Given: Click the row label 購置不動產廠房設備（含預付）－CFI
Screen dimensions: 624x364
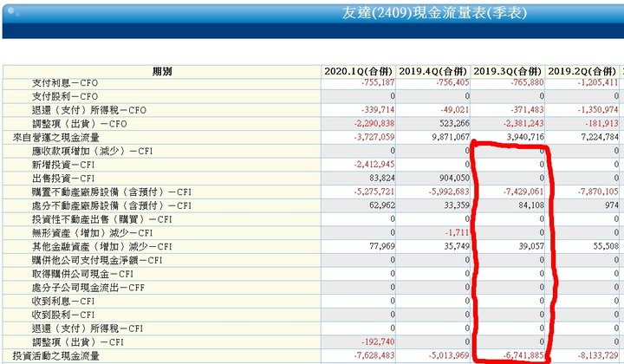Looking at the screenshot, I should click(x=112, y=192).
